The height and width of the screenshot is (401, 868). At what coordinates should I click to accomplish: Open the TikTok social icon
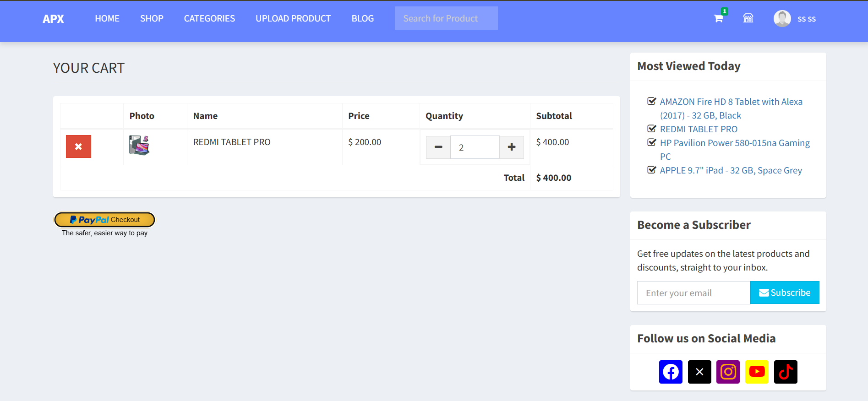coord(786,372)
